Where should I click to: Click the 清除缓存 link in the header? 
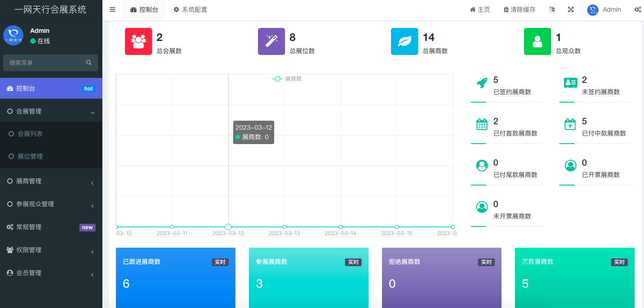(519, 9)
